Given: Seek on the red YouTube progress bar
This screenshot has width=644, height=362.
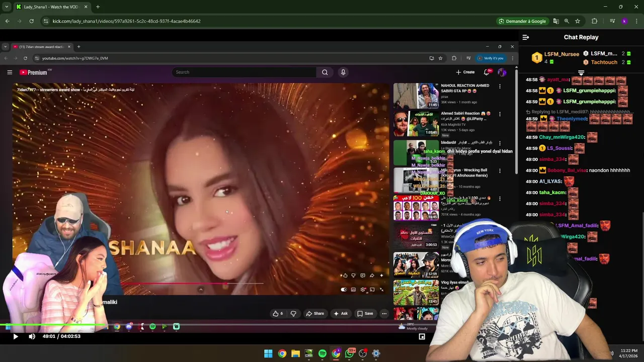Looking at the screenshot, I should point(191,284).
